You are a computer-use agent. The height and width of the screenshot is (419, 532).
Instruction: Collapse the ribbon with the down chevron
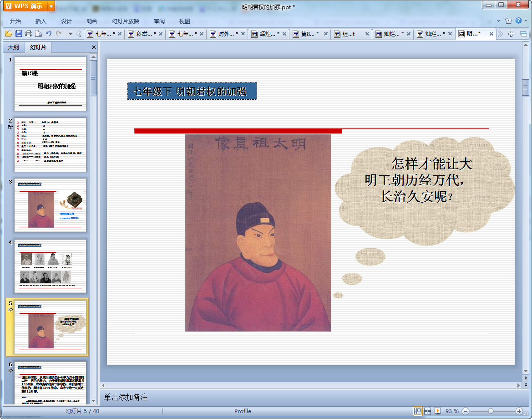[x=499, y=20]
